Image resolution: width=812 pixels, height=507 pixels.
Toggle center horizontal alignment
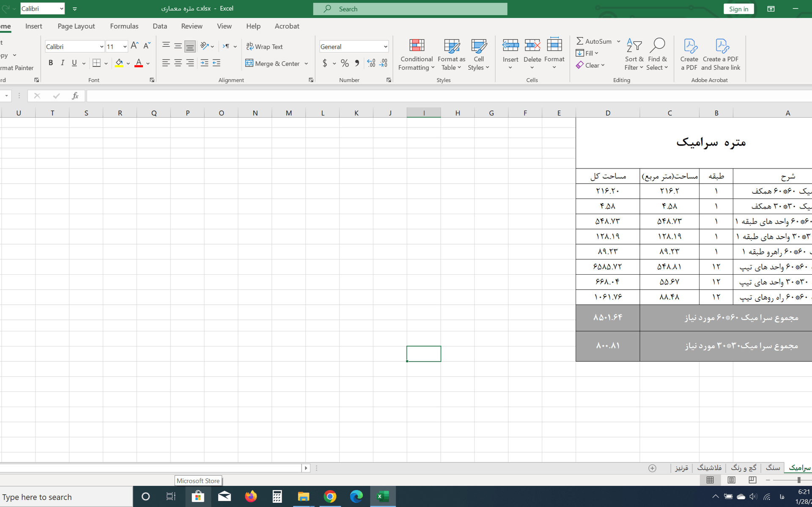coord(178,63)
